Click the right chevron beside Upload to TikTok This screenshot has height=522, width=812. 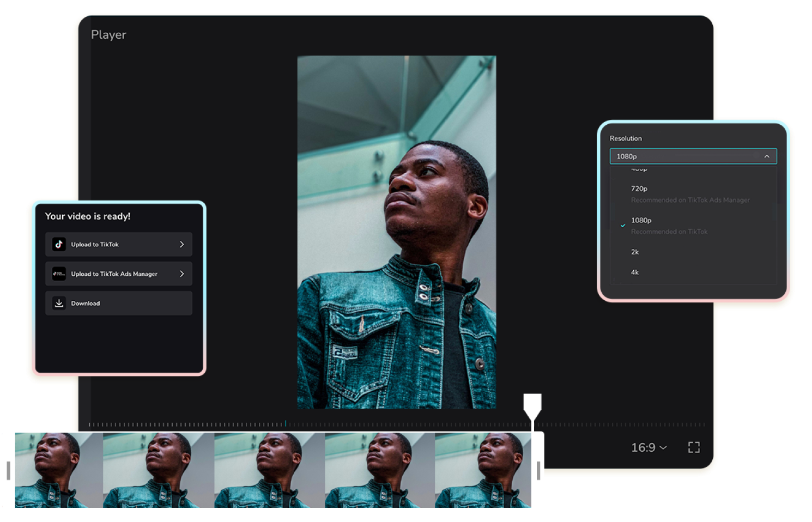coord(182,244)
